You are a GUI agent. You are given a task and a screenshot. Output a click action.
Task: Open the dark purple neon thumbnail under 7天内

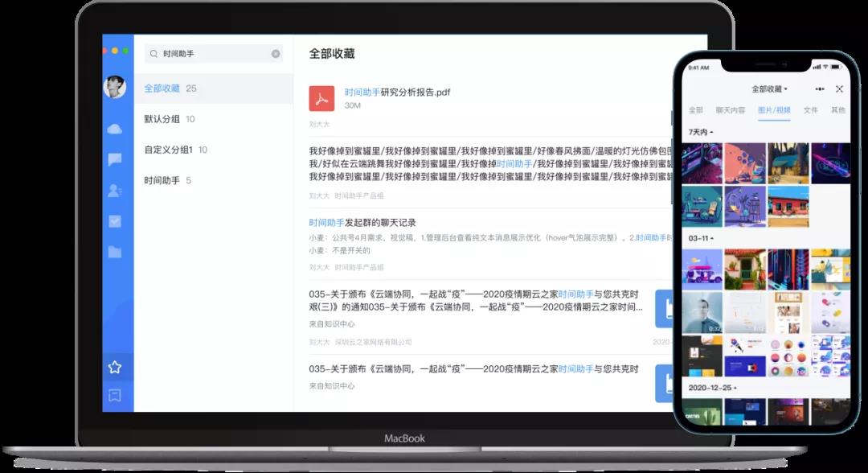point(831,163)
